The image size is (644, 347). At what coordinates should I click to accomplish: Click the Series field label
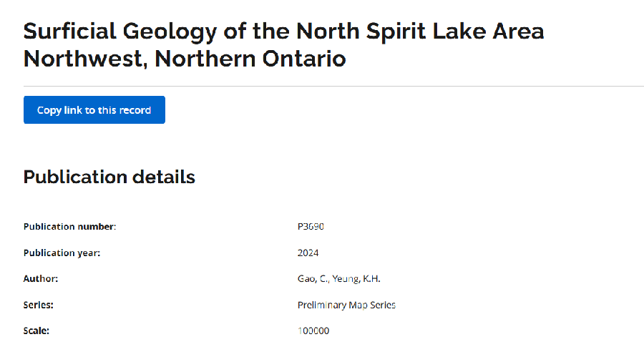[x=39, y=305]
